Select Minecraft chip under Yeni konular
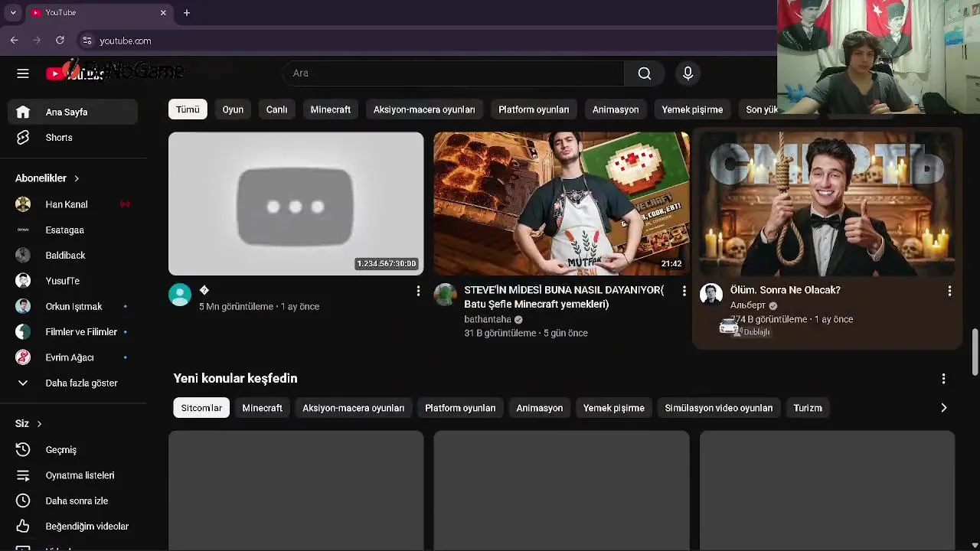 point(263,408)
